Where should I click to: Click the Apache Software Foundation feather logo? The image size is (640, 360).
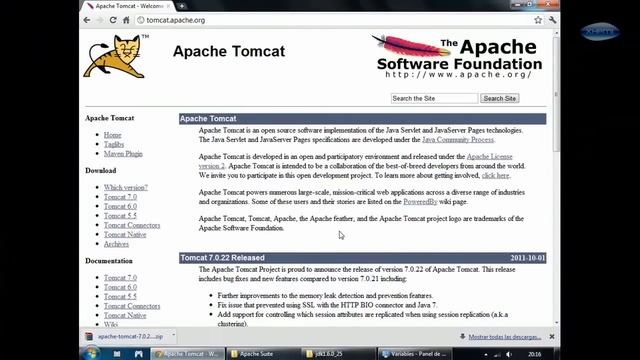click(x=457, y=56)
